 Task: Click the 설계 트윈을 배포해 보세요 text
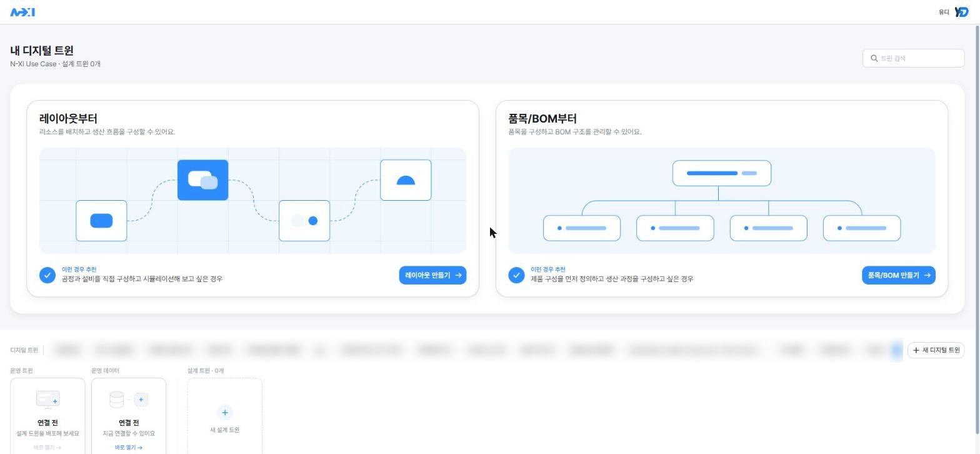pyautogui.click(x=47, y=433)
